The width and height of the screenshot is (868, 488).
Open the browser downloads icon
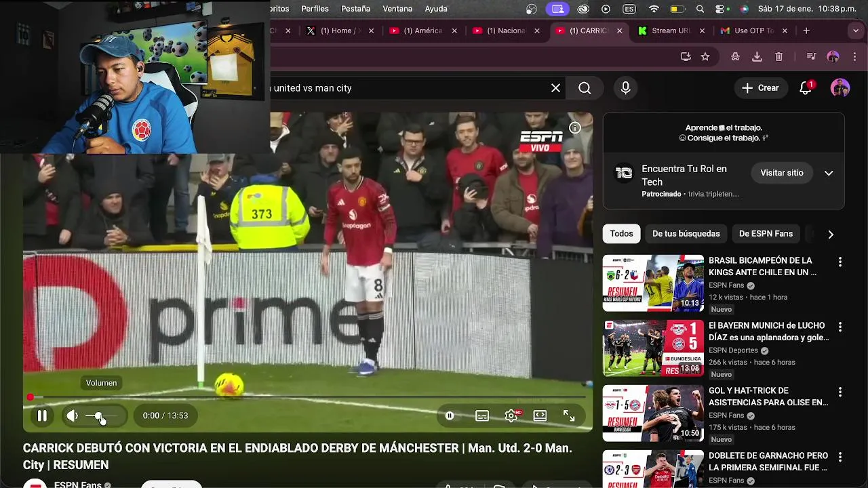tap(757, 57)
